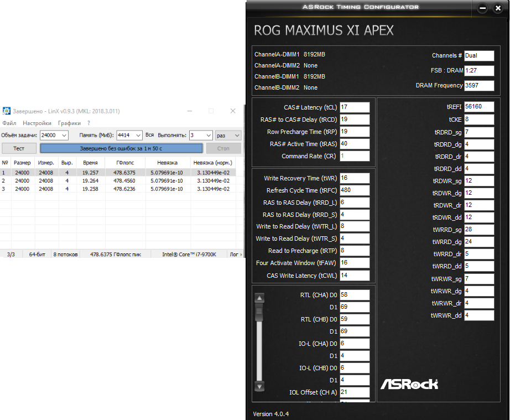Click the tRRD_L value field

[355, 203]
